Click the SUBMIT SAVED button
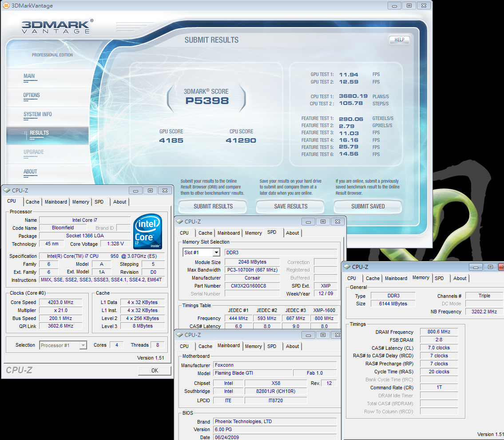Image resolution: width=504 pixels, height=440 pixels. [368, 207]
